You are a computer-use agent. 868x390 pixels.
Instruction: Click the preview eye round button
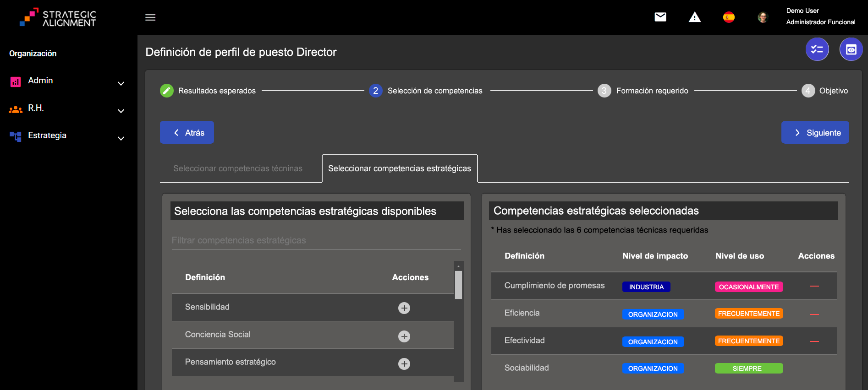point(851,49)
